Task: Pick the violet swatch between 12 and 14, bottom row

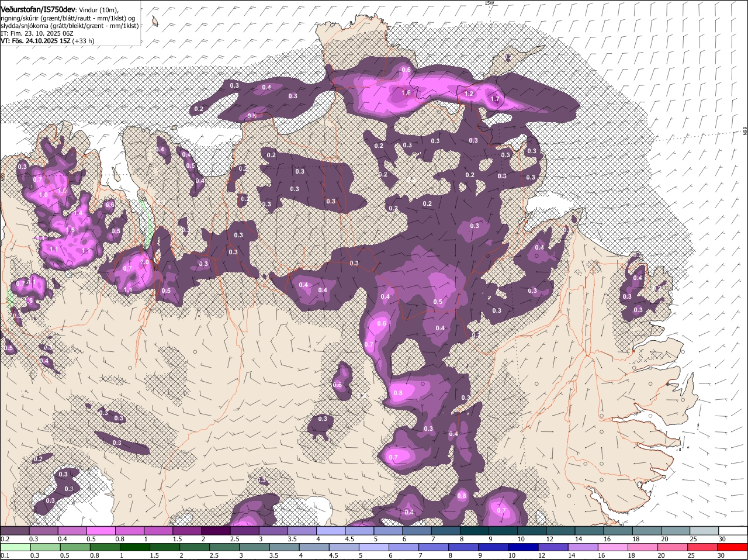Action: (x=552, y=547)
